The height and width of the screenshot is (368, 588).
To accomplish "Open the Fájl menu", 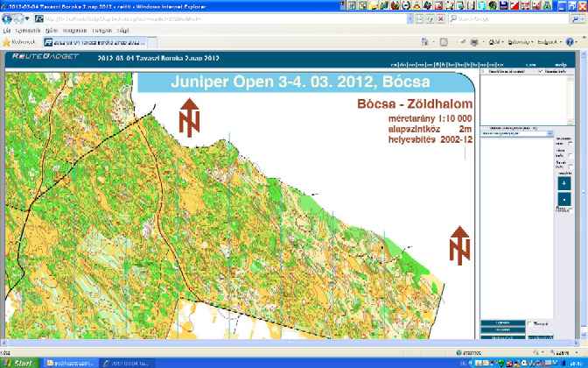I will 7,31.
